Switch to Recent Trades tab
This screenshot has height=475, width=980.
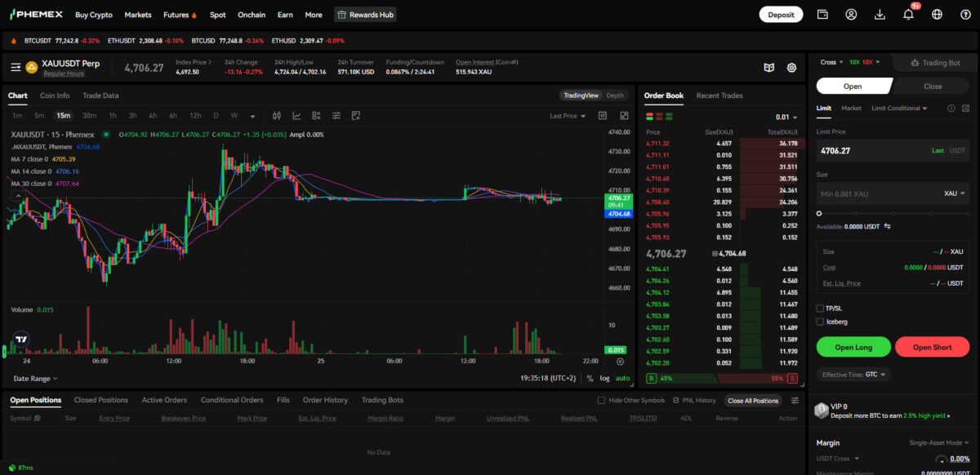pos(719,95)
